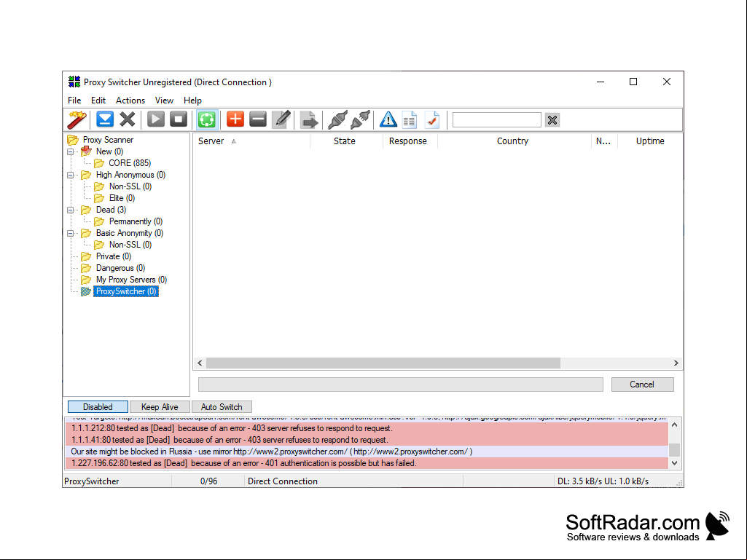This screenshot has width=747, height=560.
Task: Click the blue download proxy list icon
Action: (x=105, y=119)
